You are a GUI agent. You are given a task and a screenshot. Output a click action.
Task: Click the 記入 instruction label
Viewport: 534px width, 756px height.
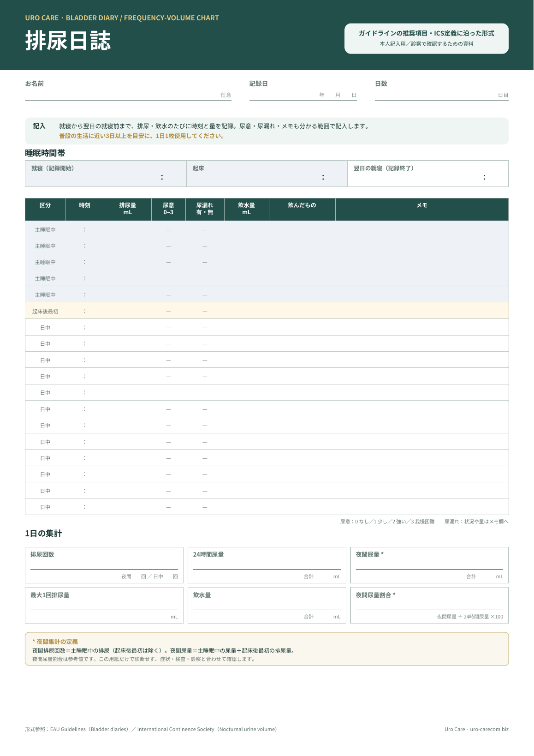(39, 126)
